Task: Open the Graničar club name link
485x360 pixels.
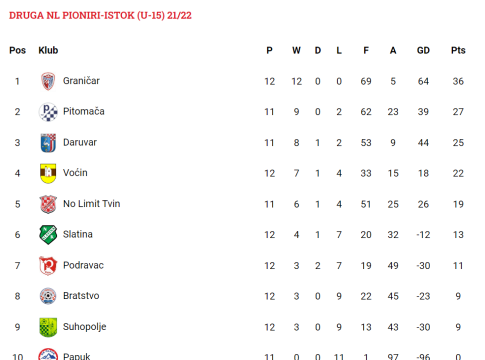Action: click(81, 81)
